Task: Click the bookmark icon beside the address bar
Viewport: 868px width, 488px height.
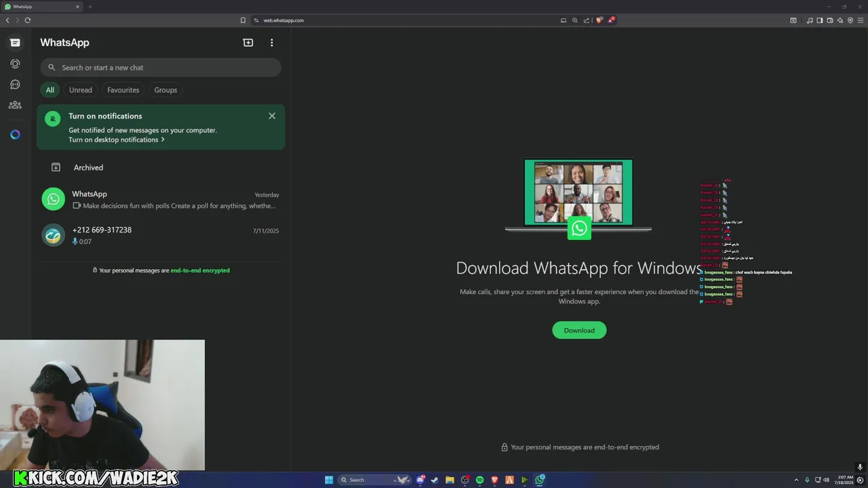Action: (x=243, y=20)
